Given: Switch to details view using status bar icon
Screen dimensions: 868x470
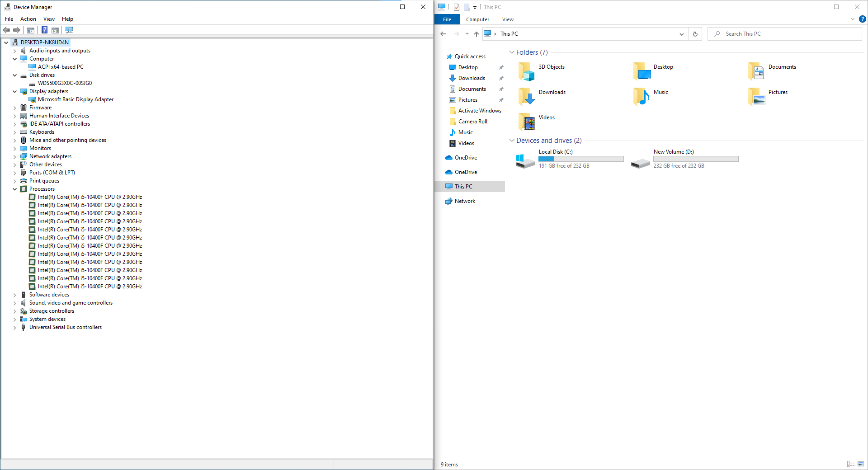Looking at the screenshot, I should [x=850, y=464].
